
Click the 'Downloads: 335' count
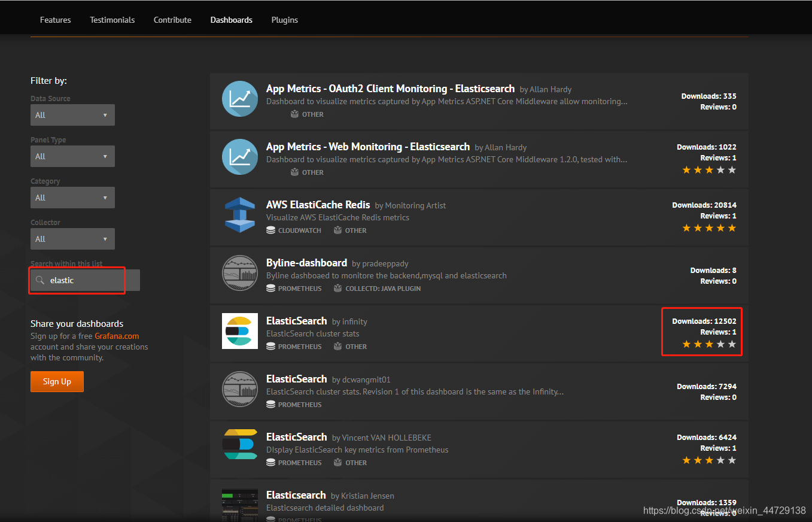click(709, 96)
